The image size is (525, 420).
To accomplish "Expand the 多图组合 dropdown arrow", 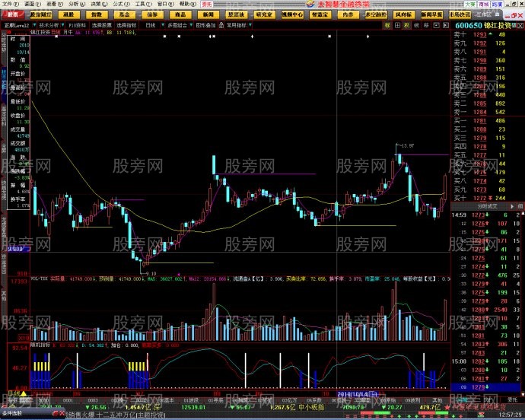I will pos(191,25).
